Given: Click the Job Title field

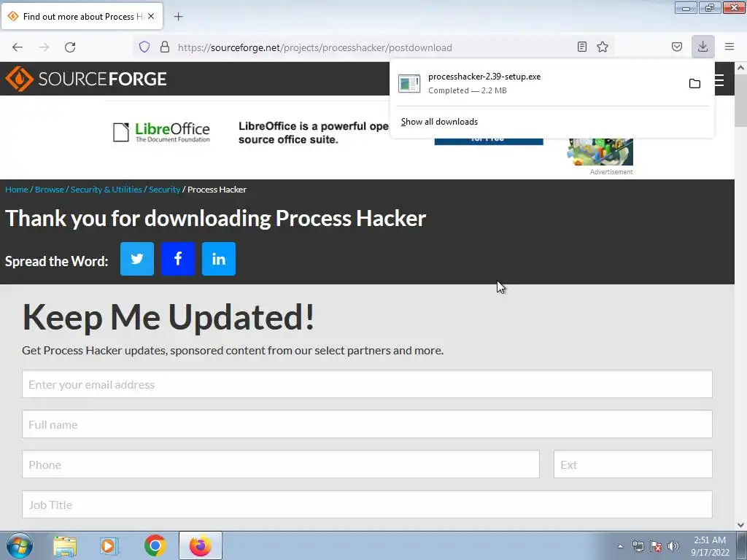Looking at the screenshot, I should coord(367,505).
